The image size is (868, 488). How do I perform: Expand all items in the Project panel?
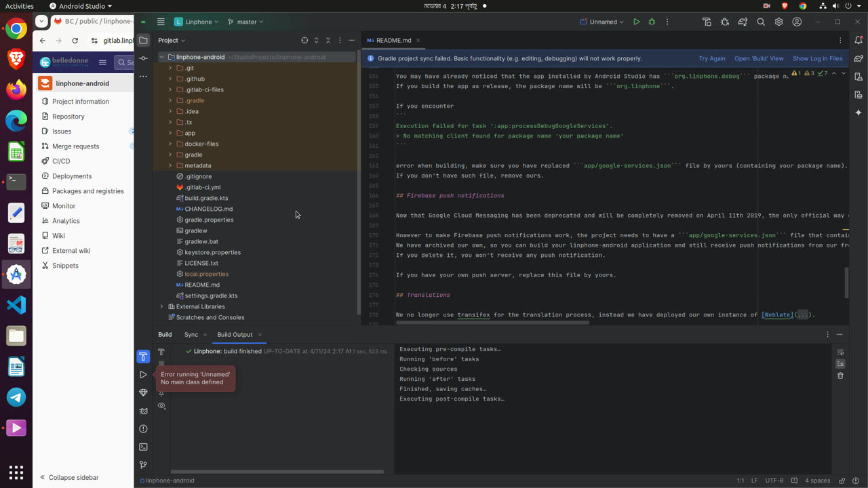tap(316, 40)
